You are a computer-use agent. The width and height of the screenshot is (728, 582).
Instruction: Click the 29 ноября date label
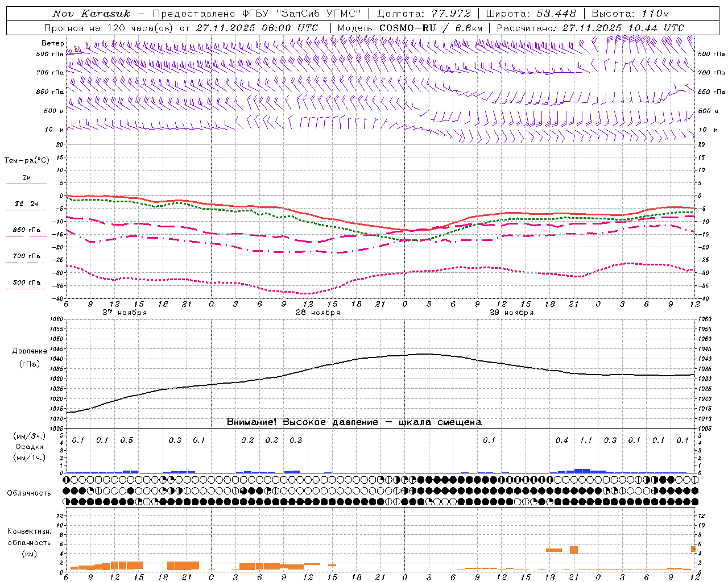(511, 313)
